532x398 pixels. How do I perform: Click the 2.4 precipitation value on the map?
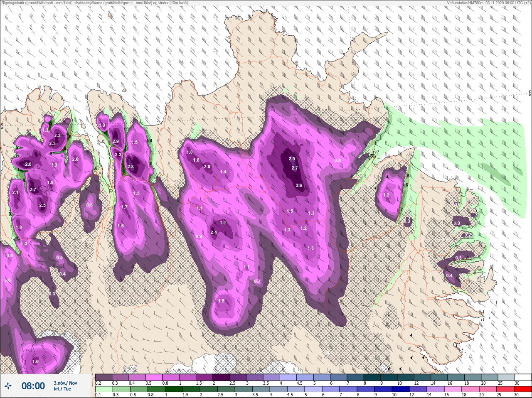pyautogui.click(x=214, y=232)
